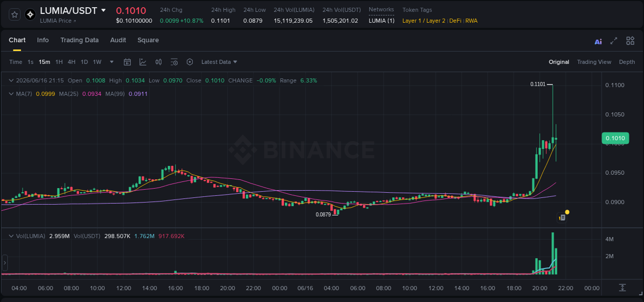Collapse the MA indicators row chevron
The height and width of the screenshot is (302, 644).
click(11, 94)
